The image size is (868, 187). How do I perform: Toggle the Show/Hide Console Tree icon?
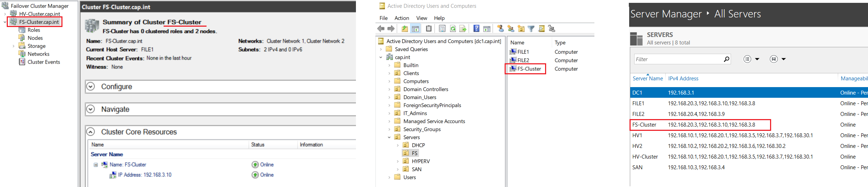pyautogui.click(x=416, y=29)
